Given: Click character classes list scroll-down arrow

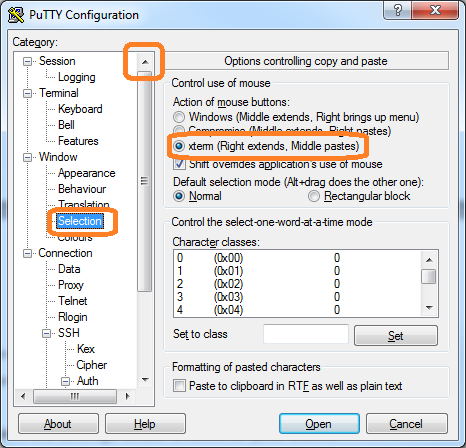Looking at the screenshot, I should tap(429, 307).
